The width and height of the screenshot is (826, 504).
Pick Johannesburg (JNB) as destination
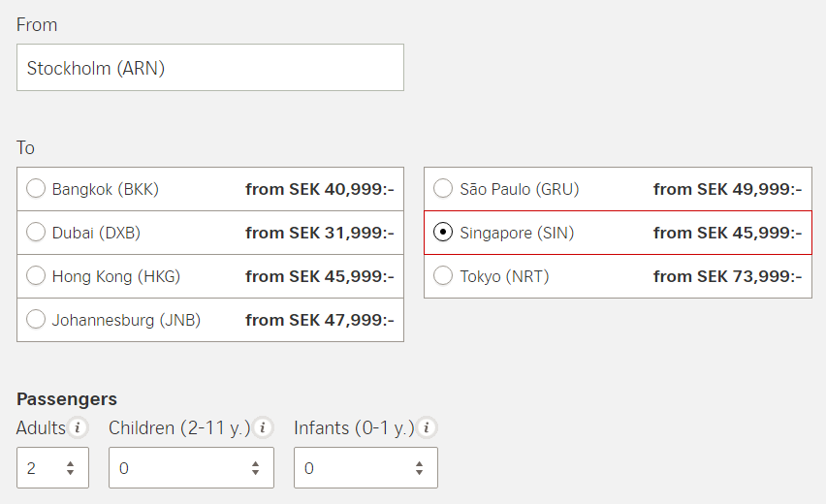[x=36, y=320]
